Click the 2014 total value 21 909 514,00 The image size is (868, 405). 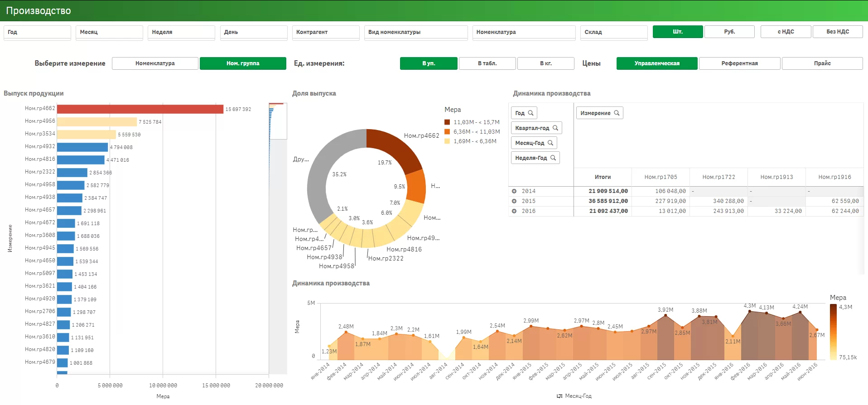(608, 191)
